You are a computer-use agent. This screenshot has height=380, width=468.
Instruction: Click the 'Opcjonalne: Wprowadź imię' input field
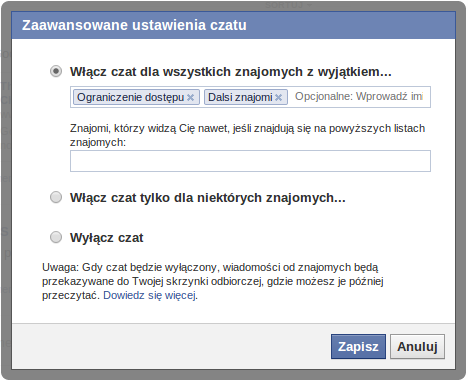(x=359, y=97)
